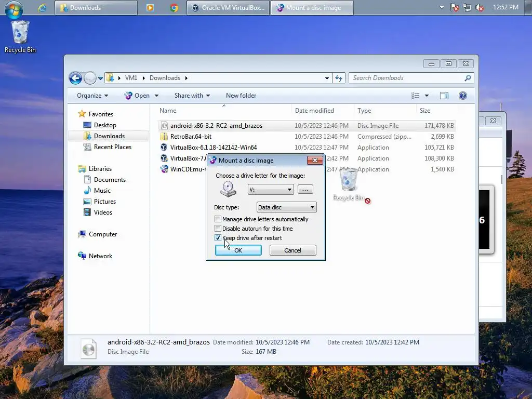
Task: Open the Share with menu
Action: [192, 96]
